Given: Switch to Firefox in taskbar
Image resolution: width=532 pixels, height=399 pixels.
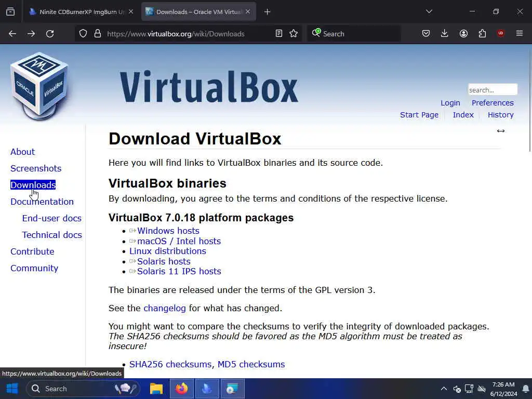Looking at the screenshot, I should pyautogui.click(x=181, y=389).
